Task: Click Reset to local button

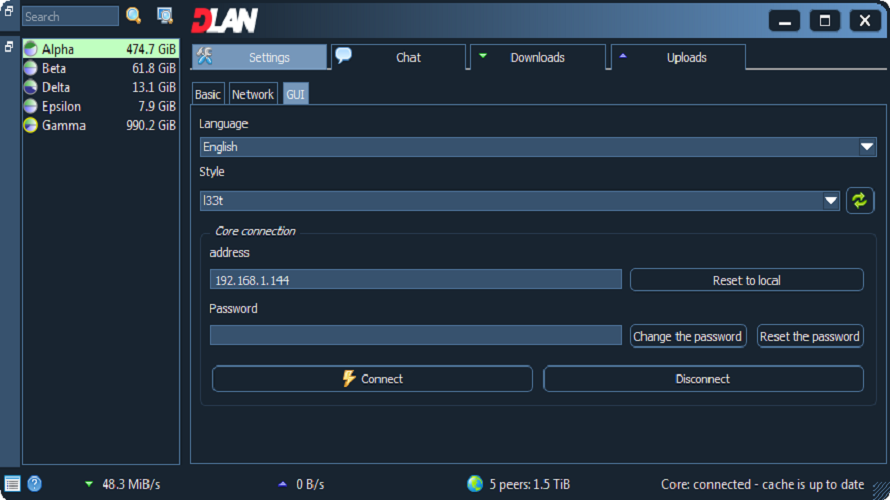Action: point(746,280)
